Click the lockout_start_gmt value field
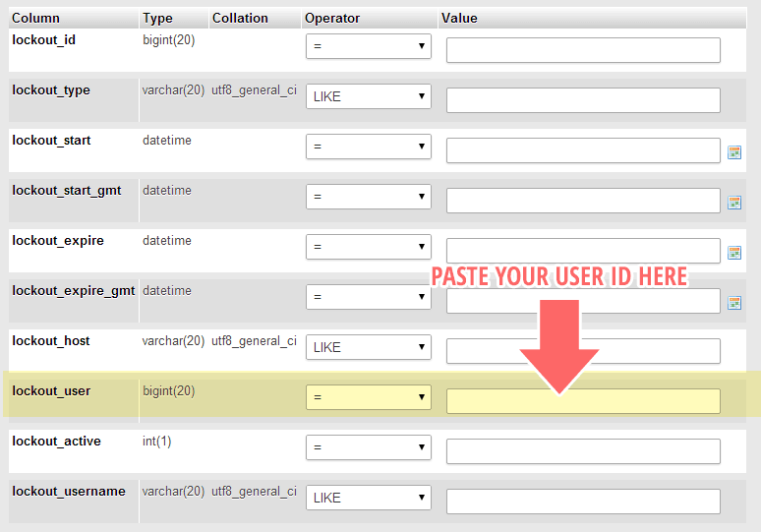Screen dimensions: 761x532 pos(583,201)
